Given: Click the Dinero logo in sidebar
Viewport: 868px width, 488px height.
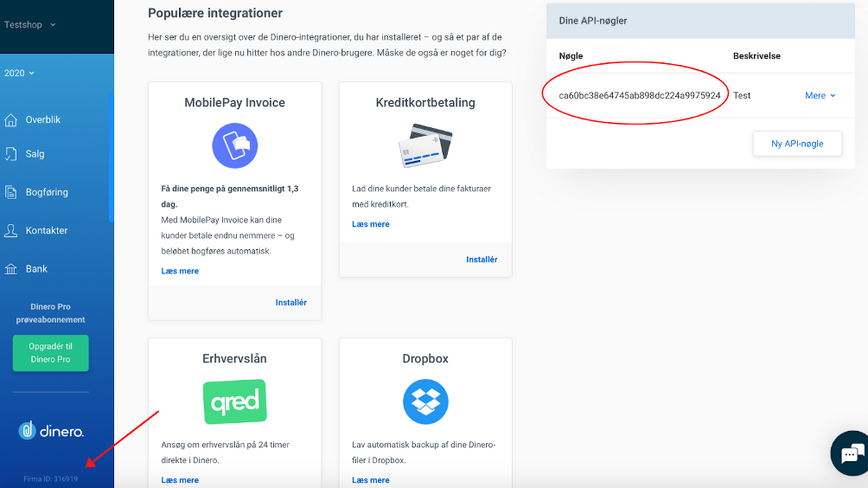Looking at the screenshot, I should [x=51, y=431].
